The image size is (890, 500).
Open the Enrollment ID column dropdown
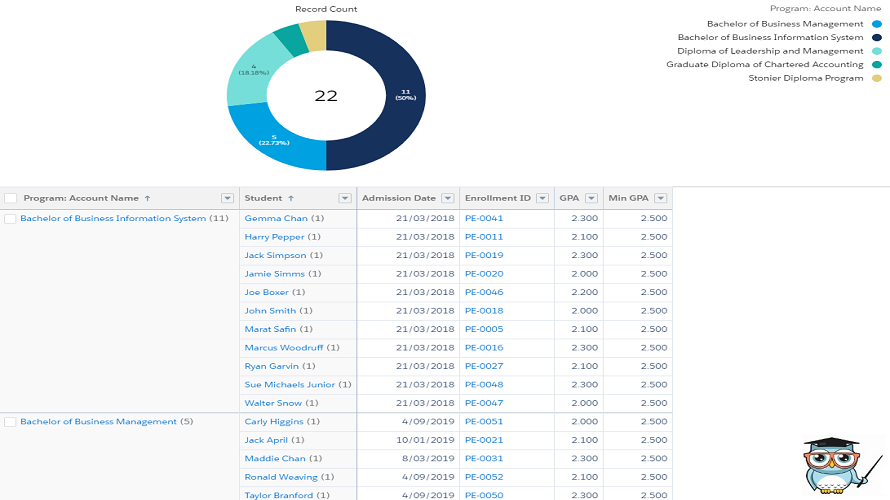[541, 198]
